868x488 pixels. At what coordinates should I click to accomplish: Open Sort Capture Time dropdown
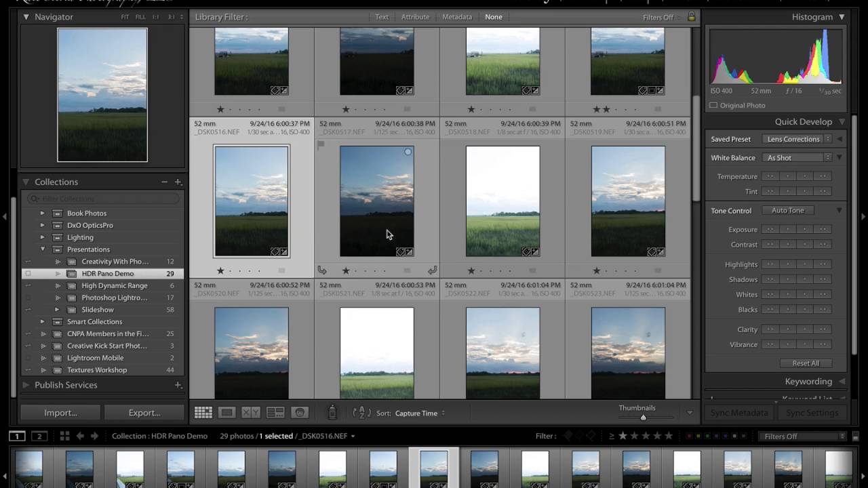pyautogui.click(x=420, y=413)
